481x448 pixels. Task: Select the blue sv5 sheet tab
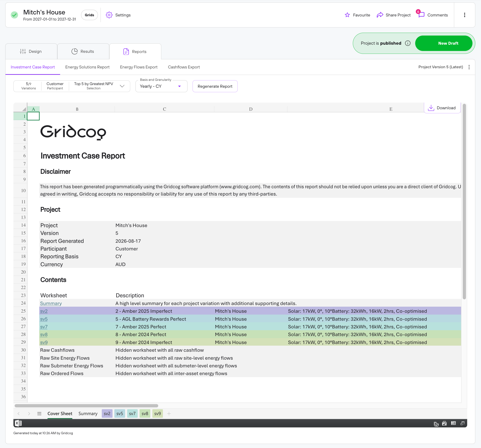tap(119, 414)
